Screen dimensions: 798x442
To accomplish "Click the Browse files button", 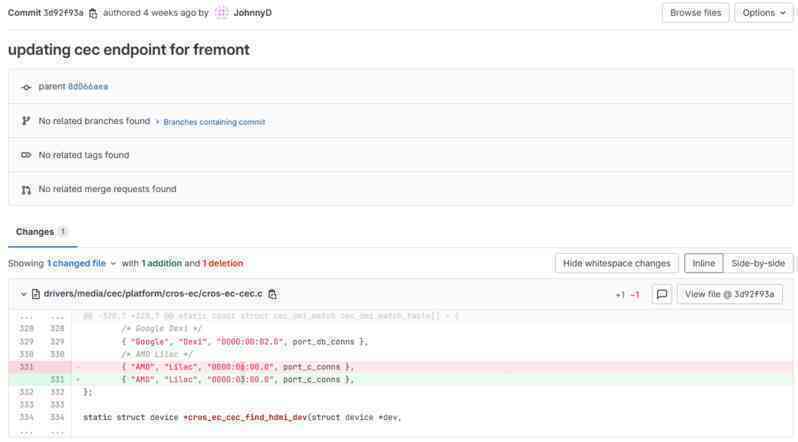I will coord(695,13).
